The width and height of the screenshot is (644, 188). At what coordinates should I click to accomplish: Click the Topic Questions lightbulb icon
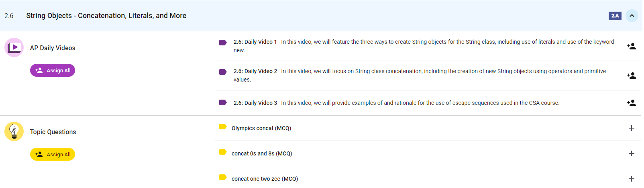[14, 131]
